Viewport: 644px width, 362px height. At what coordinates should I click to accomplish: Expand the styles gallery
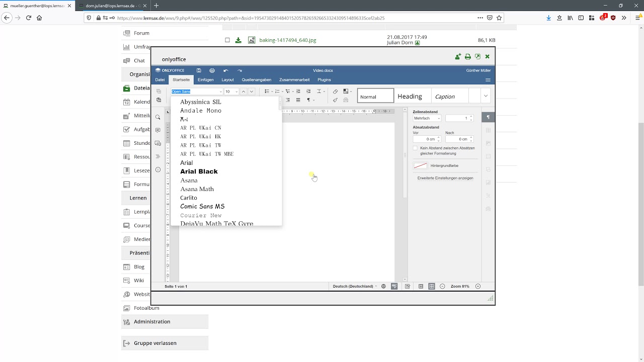(486, 96)
